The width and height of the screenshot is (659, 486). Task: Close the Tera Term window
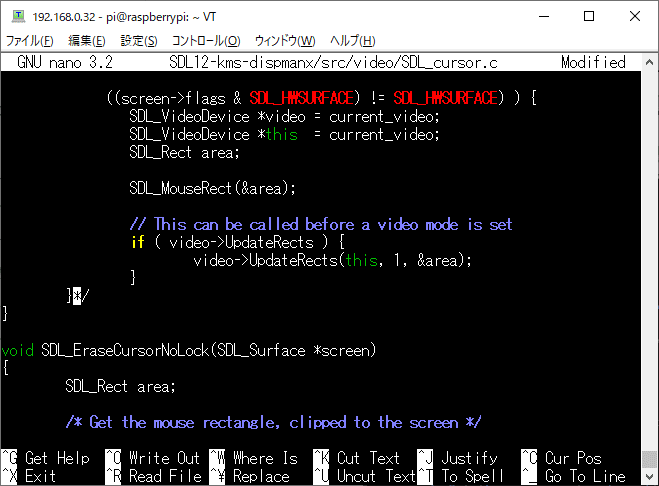click(635, 16)
